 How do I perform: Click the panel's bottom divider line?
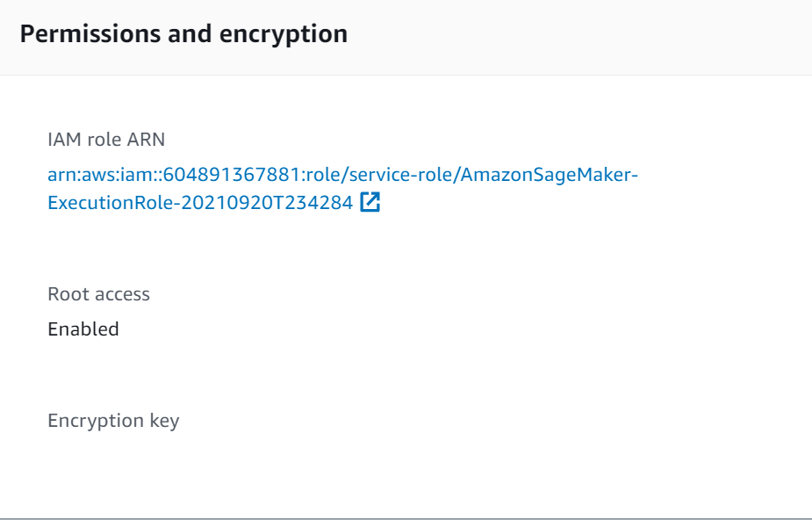(x=406, y=518)
